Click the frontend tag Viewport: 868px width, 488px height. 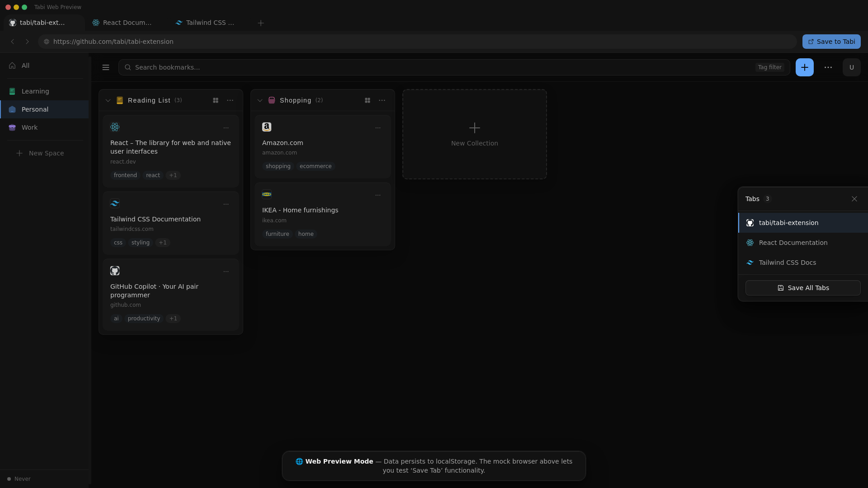[125, 175]
